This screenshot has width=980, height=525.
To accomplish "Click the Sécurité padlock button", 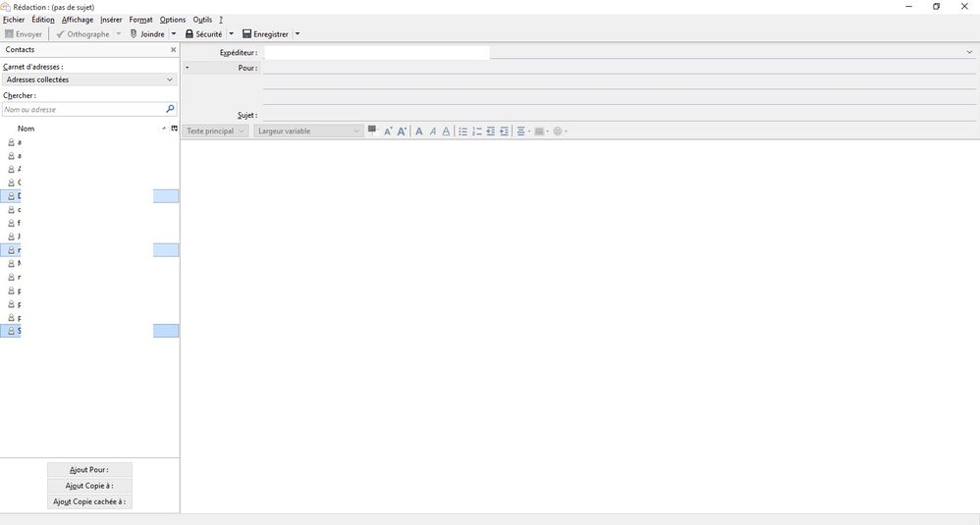I will tap(203, 34).
